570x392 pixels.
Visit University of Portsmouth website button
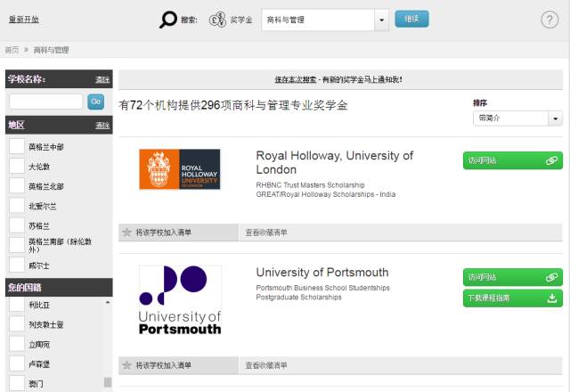pos(513,277)
